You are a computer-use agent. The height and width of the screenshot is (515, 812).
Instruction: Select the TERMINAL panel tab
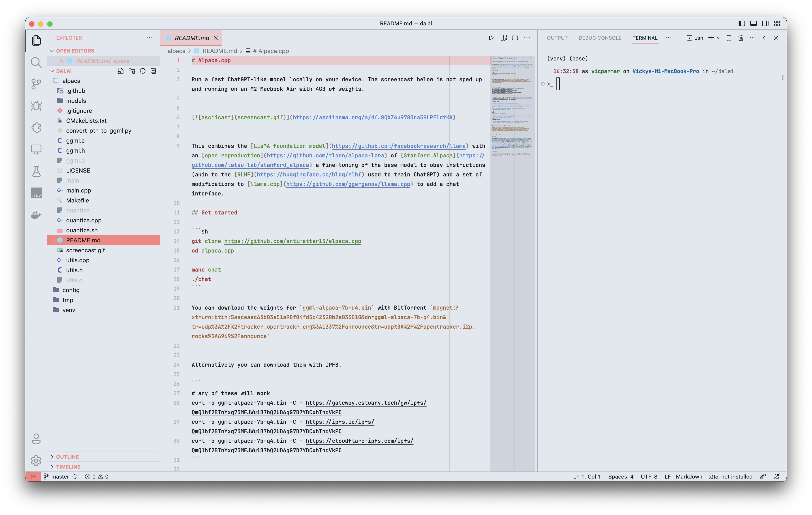click(x=645, y=38)
